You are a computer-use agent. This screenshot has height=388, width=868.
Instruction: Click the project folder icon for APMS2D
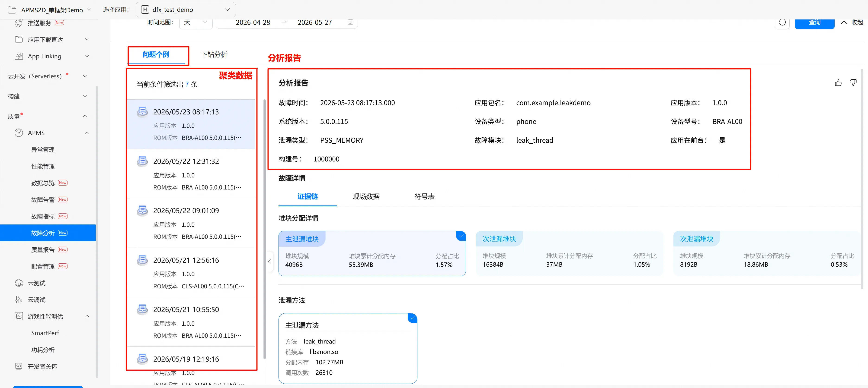pyautogui.click(x=12, y=10)
